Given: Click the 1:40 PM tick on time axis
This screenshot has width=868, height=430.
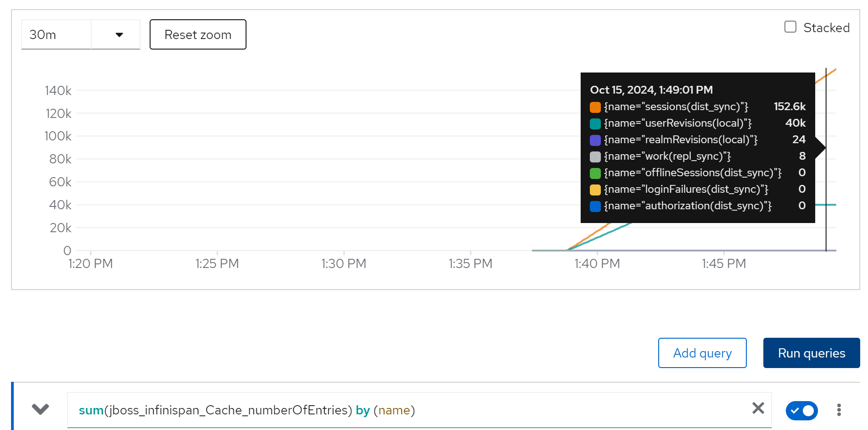Looking at the screenshot, I should [x=597, y=263].
